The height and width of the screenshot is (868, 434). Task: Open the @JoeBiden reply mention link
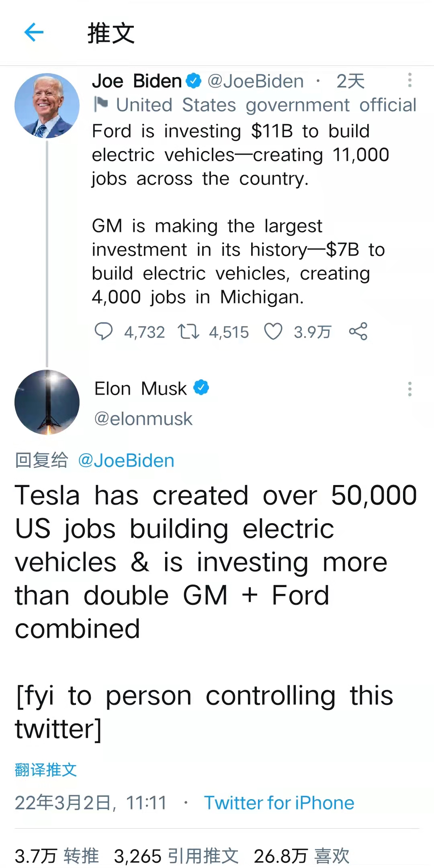(x=126, y=461)
